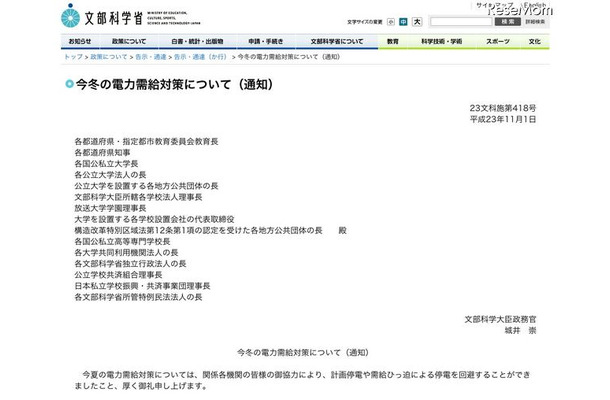Go to トップ in the breadcrumb

pyautogui.click(x=74, y=57)
